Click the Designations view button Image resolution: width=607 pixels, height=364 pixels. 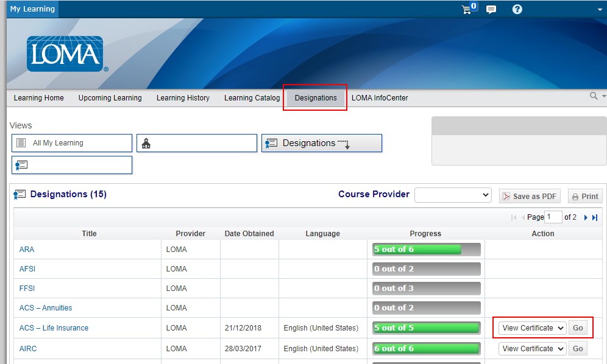[x=322, y=143]
